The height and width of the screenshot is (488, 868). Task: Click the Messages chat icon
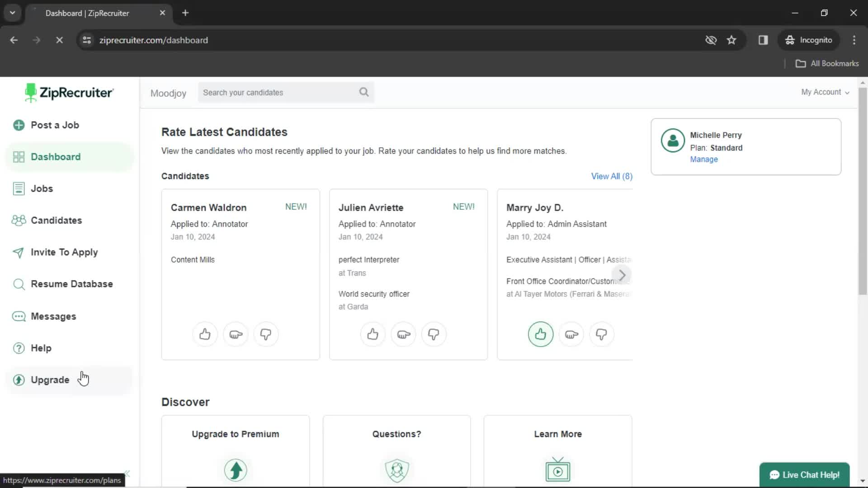coord(19,316)
